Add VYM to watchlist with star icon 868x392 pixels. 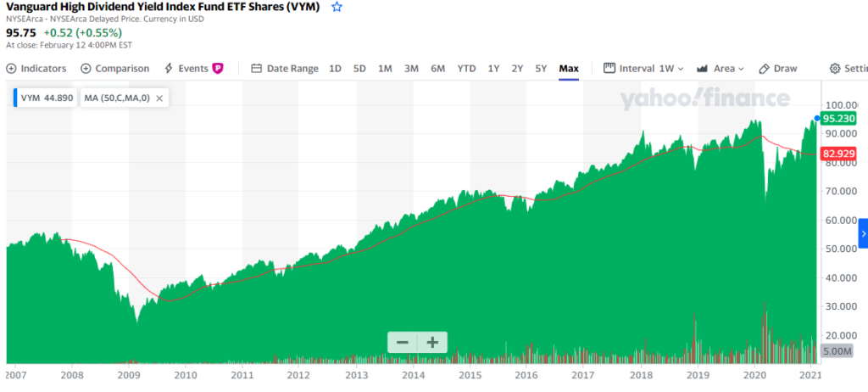337,7
